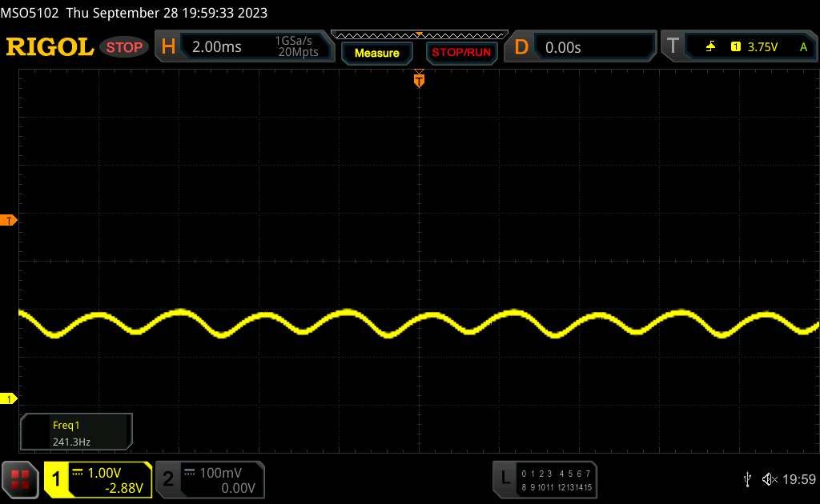This screenshot has height=504, width=820.
Task: Click the trigger sweep mode A indicator
Action: click(803, 47)
